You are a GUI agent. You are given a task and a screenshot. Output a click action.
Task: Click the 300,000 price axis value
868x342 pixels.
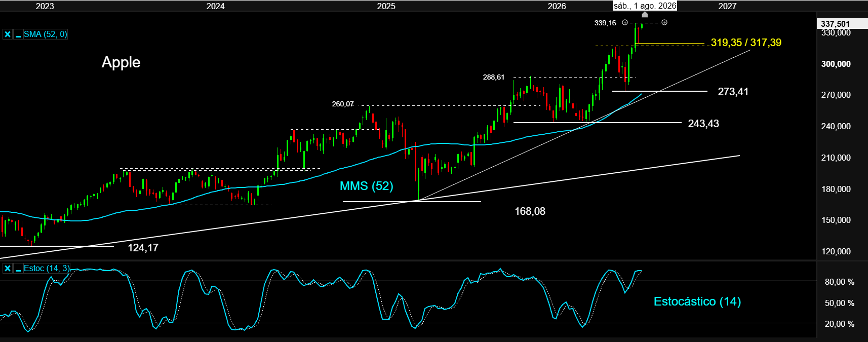(836, 64)
